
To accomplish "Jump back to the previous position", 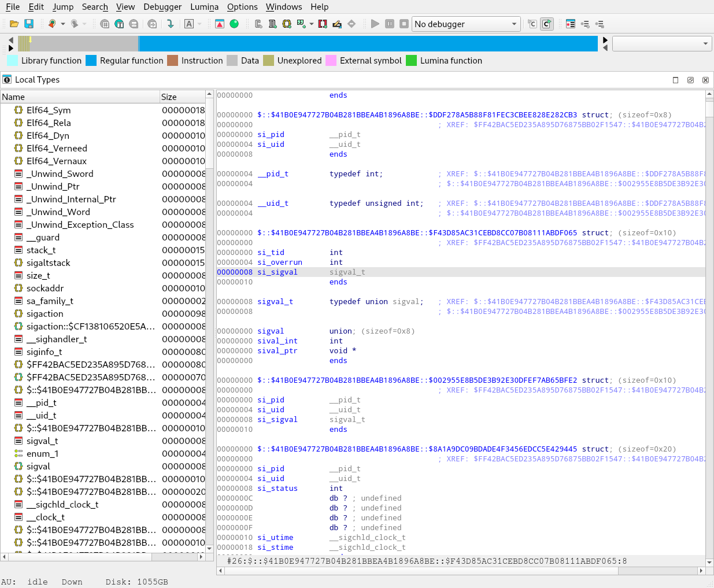I will [x=52, y=24].
